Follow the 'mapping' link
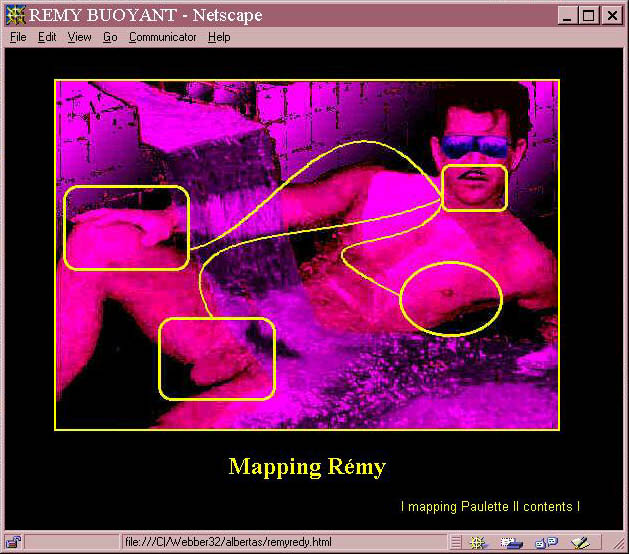The image size is (629, 554). pos(433,507)
